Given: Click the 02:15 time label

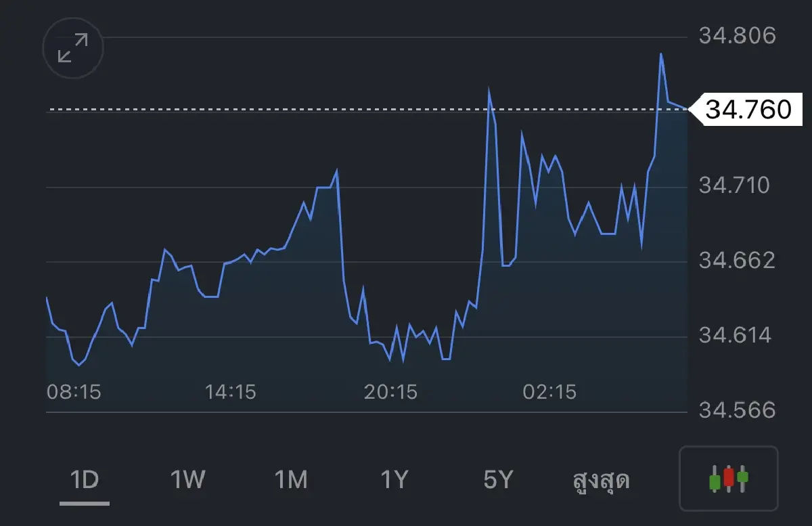Looking at the screenshot, I should (549, 391).
